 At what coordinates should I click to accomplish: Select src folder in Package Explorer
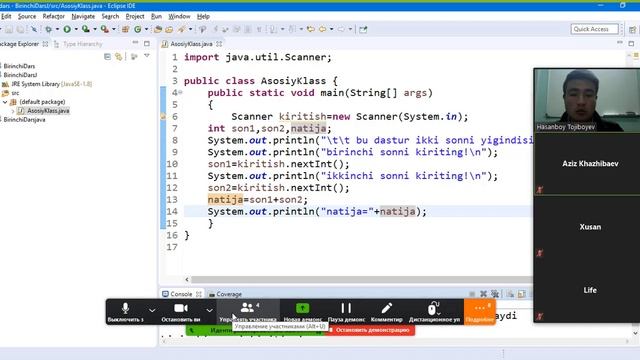11,93
